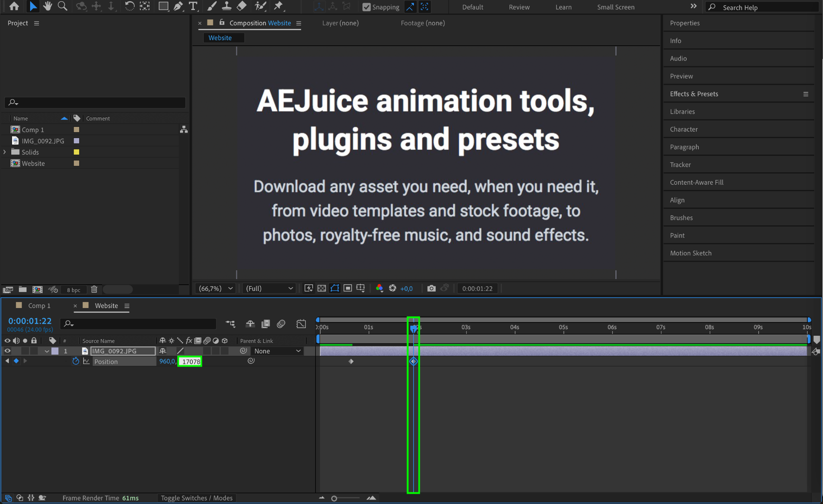Select the Rotation tool
This screenshot has width=823, height=504.
[x=129, y=6]
